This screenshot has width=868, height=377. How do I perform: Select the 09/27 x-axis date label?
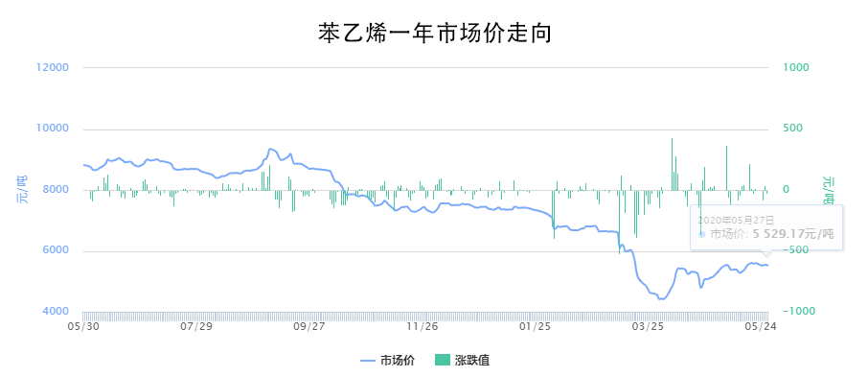pos(309,326)
